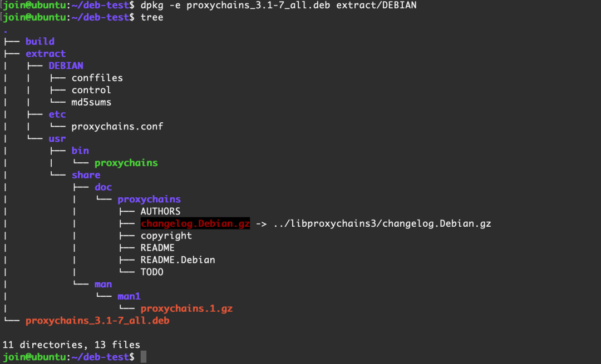Viewport: 601px width, 364px height.
Task: Select the 'md5sums' file entry
Action: (91, 102)
